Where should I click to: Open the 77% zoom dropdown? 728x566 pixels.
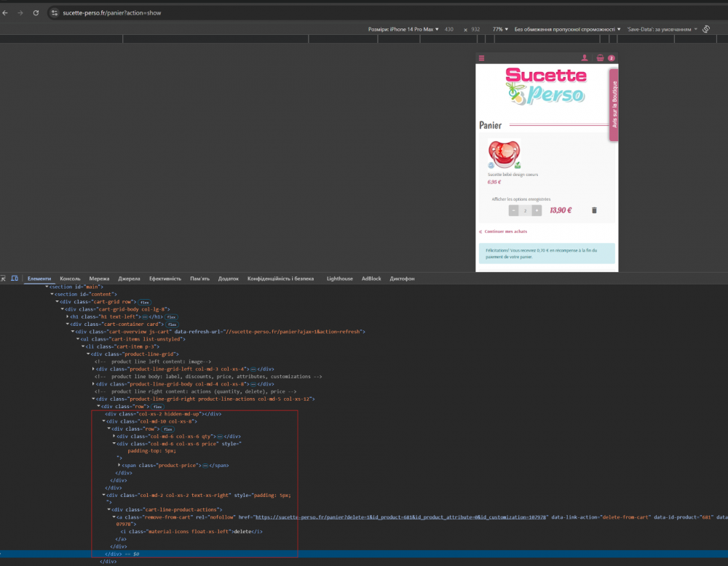pyautogui.click(x=500, y=29)
